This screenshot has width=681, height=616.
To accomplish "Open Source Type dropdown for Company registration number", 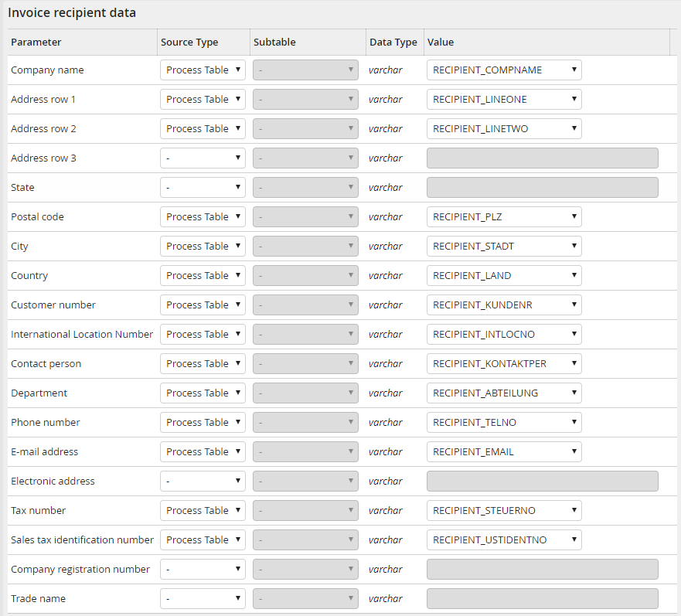I will (x=203, y=569).
